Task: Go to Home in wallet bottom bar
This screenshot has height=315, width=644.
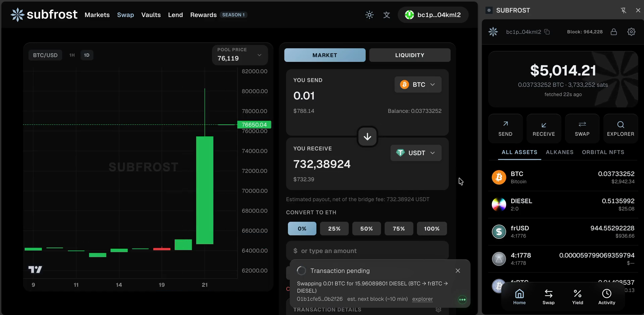Action: [x=519, y=297]
